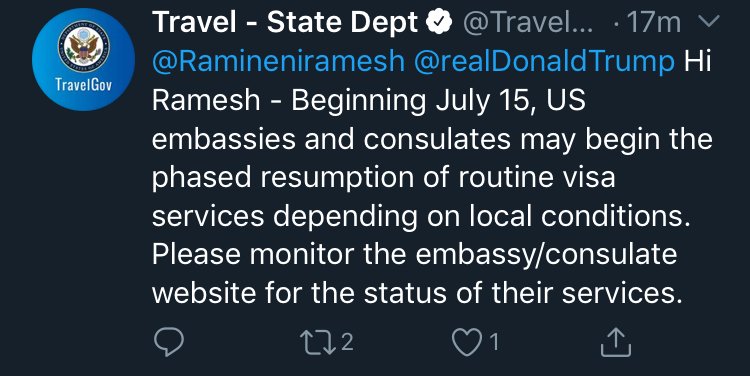Click the truncated @Travel... handle

(528, 23)
